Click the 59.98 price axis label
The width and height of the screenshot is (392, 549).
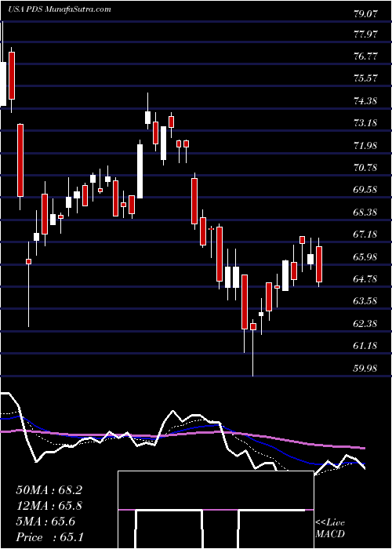365,369
